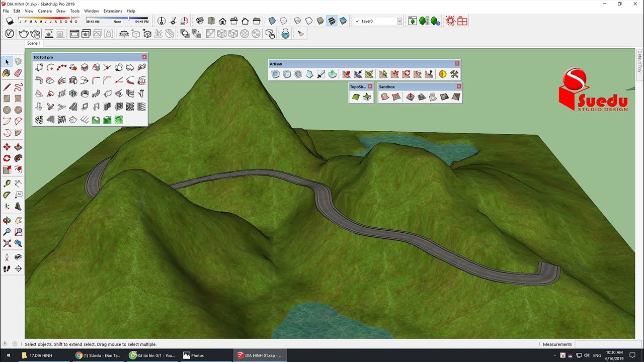
Task: Click Sandbox Smoove tool
Action: coord(410,97)
